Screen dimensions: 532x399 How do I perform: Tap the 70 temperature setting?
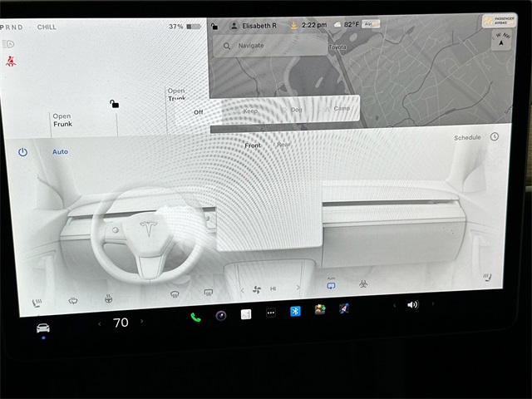(x=121, y=323)
